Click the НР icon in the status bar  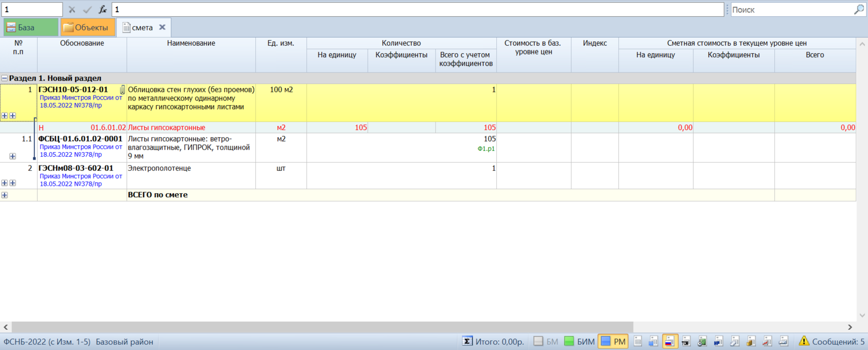[718, 341]
